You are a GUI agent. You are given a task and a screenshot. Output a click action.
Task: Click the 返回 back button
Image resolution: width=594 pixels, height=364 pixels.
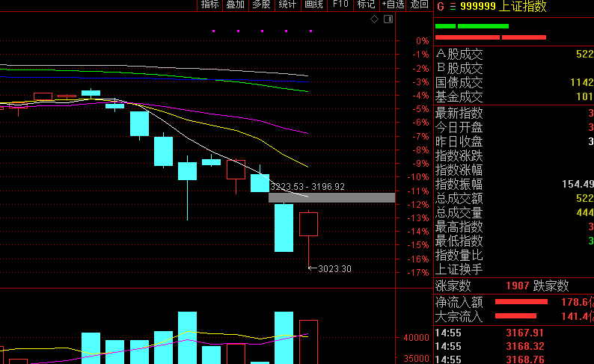pyautogui.click(x=419, y=4)
